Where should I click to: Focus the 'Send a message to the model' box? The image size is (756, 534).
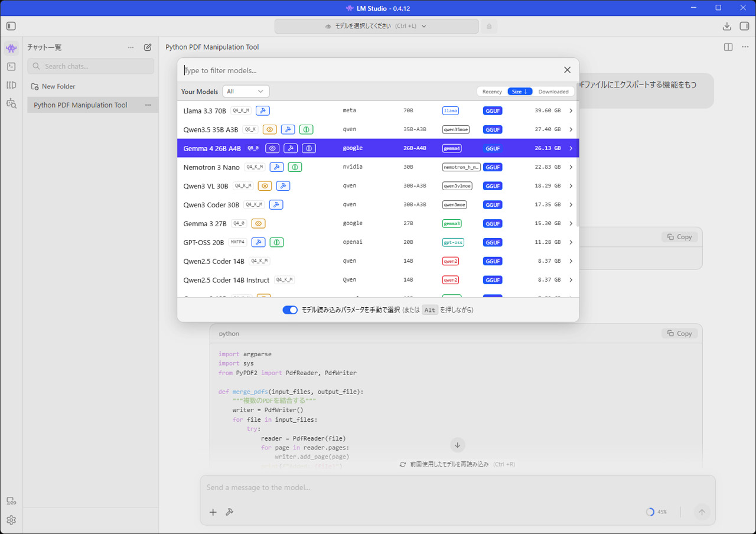457,487
